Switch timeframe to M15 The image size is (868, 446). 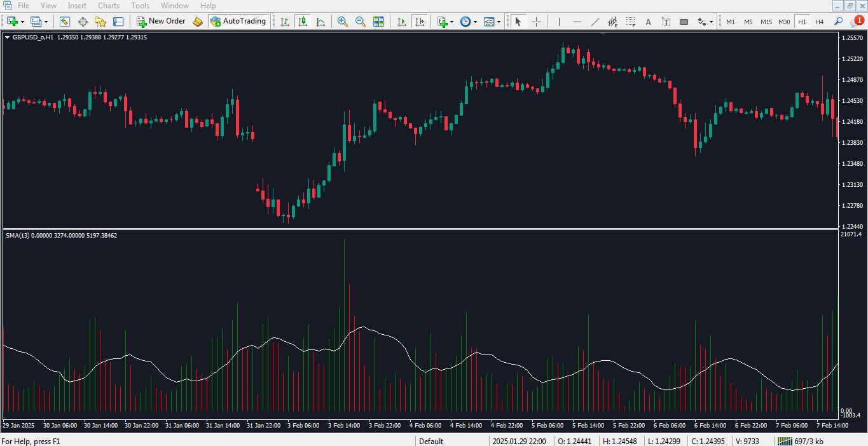pyautogui.click(x=766, y=22)
